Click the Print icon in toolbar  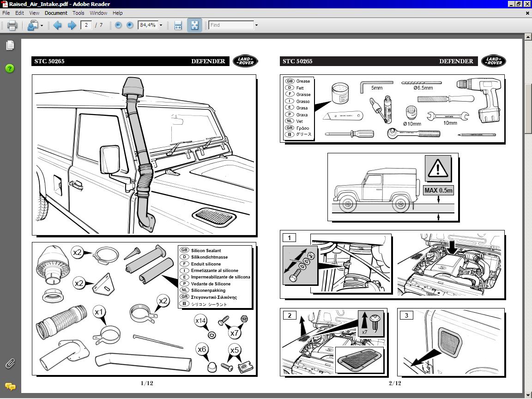click(12, 25)
